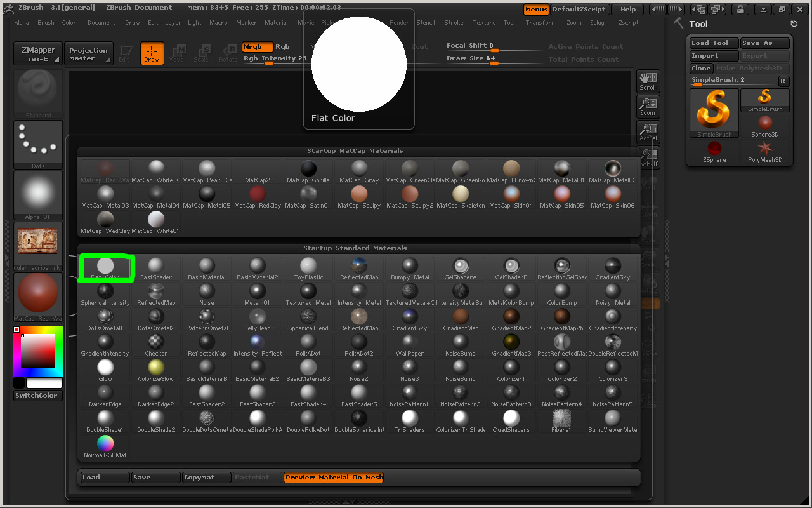Screen dimensions: 812x508
Task: Pick the ColorizeGlow material
Action: click(x=156, y=370)
